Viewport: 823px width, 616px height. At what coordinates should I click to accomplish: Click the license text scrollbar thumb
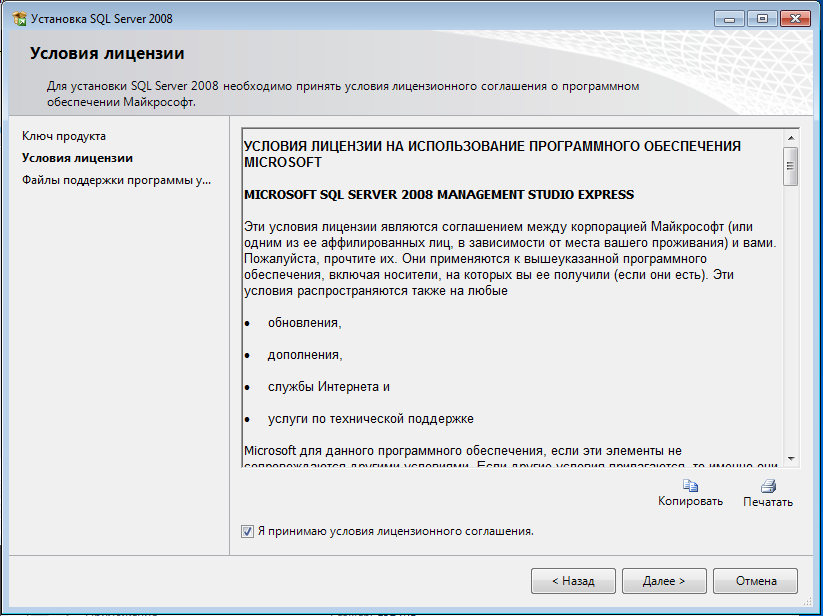pos(790,166)
